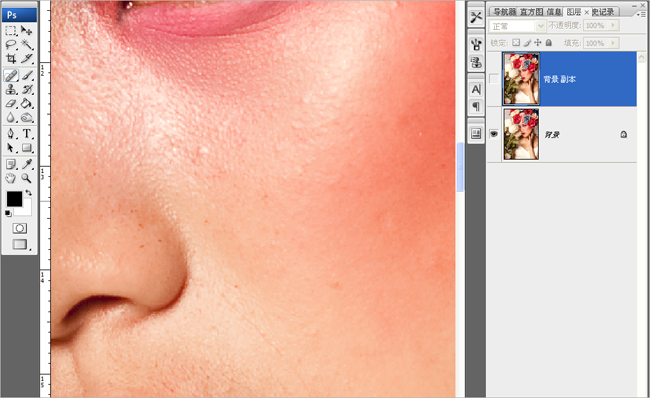Open the Character panel icon
The width and height of the screenshot is (650, 398).
click(476, 89)
